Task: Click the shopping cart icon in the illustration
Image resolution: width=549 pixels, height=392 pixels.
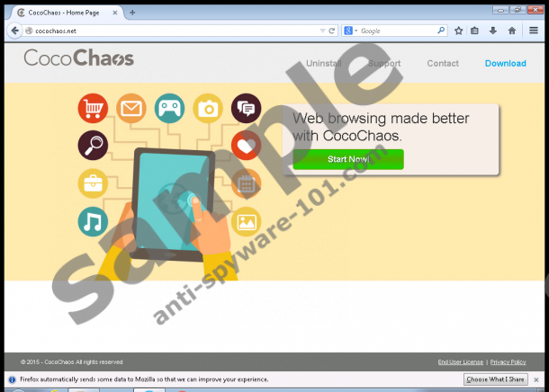Action: click(x=93, y=109)
